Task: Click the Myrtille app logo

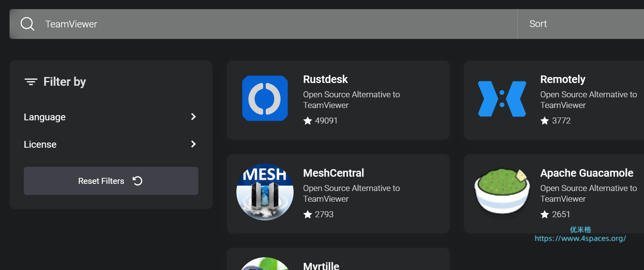Action: (265, 265)
